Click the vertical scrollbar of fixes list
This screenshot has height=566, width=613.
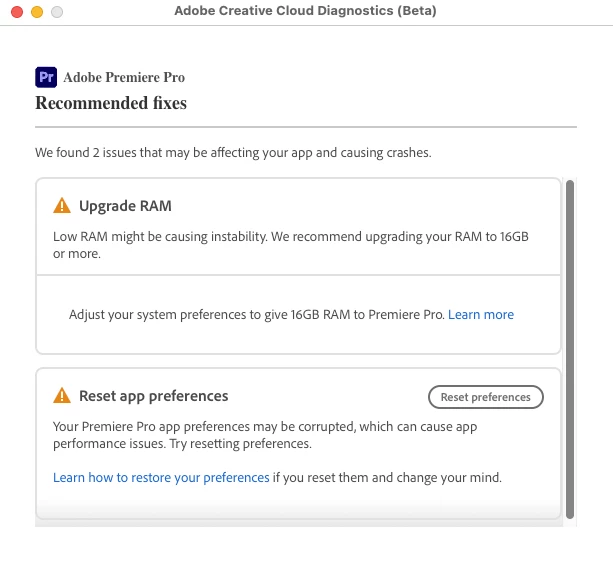click(570, 349)
